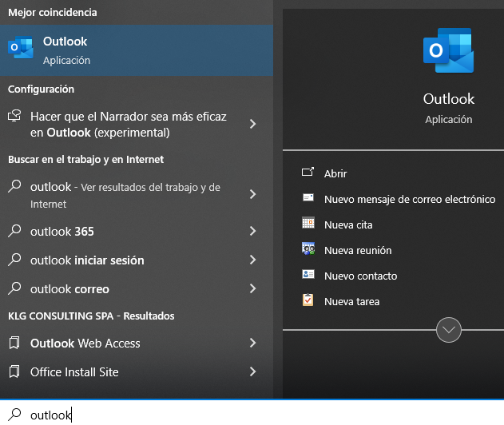The image size is (504, 425).
Task: Expand chevron for 'outlook correo'
Action: (x=253, y=288)
